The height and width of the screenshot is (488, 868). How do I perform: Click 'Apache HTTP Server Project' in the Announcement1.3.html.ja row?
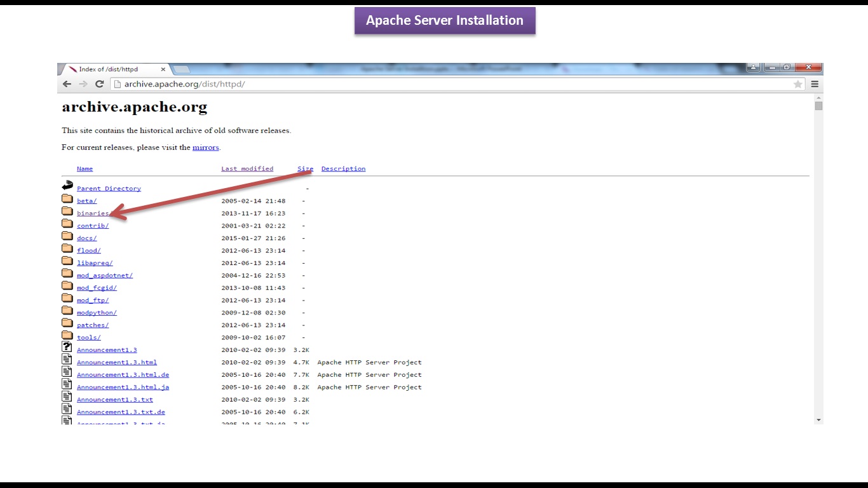pos(369,387)
